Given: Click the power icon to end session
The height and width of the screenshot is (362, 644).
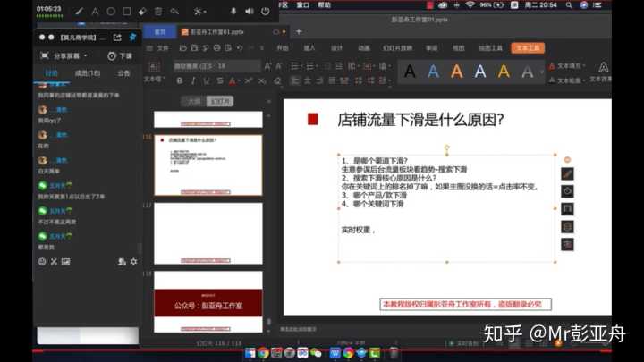Looking at the screenshot, I should (x=266, y=12).
